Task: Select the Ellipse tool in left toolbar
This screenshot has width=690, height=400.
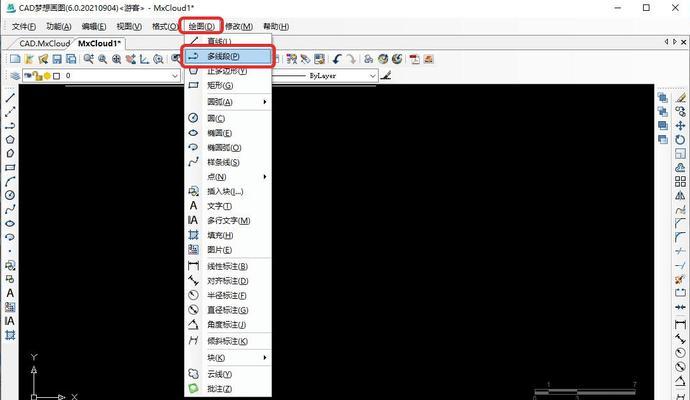Action: coord(10,223)
